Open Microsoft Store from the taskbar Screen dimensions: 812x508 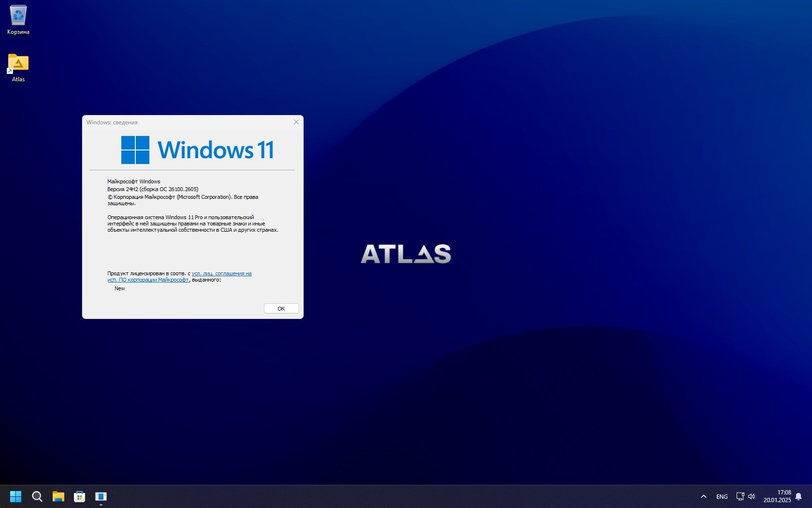click(x=80, y=496)
